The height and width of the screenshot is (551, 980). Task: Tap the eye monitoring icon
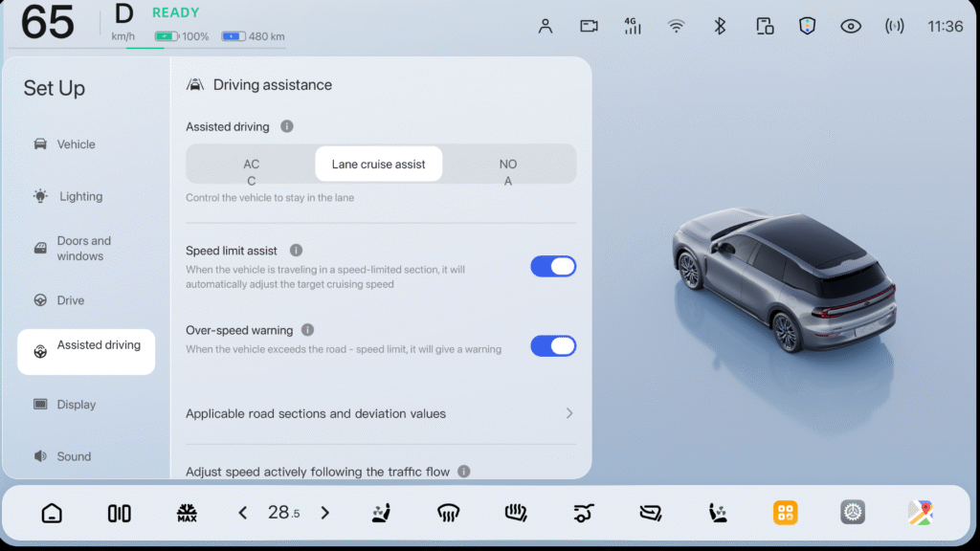(851, 26)
